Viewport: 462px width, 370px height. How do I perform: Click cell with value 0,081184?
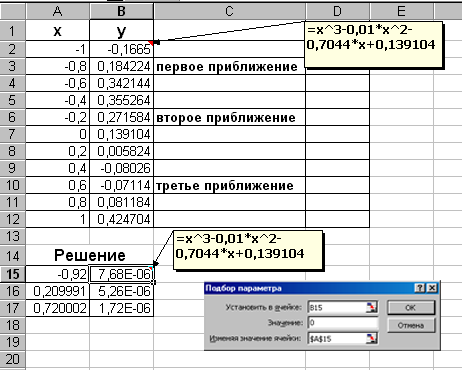click(121, 202)
